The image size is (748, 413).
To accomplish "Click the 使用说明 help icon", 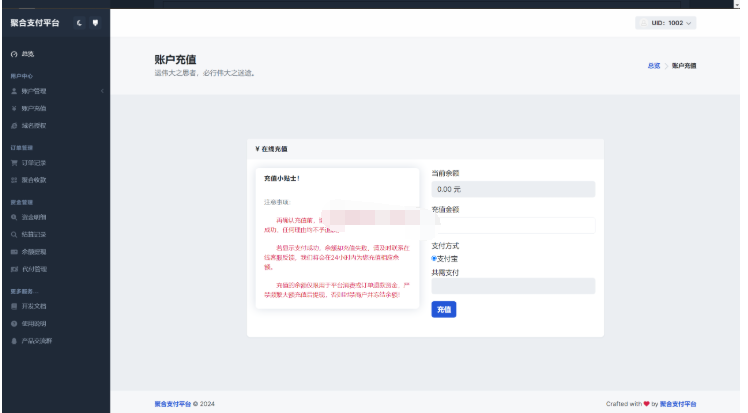I will click(x=13, y=324).
